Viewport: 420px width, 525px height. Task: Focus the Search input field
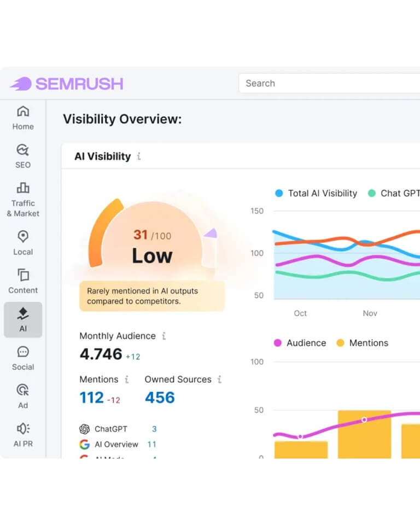[x=329, y=83]
